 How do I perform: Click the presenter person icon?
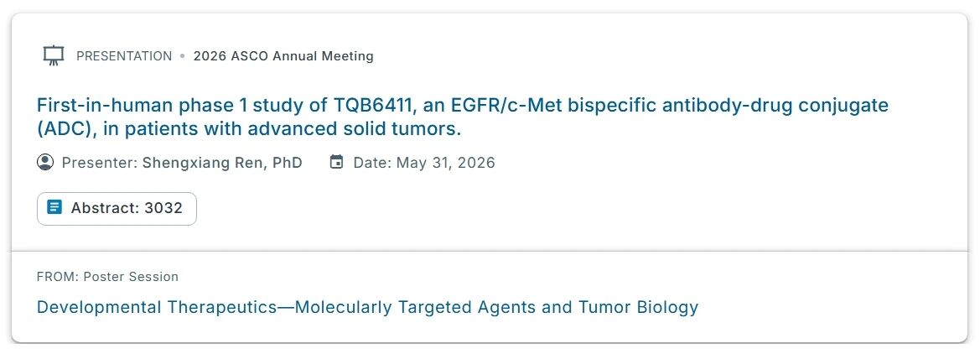(x=45, y=162)
